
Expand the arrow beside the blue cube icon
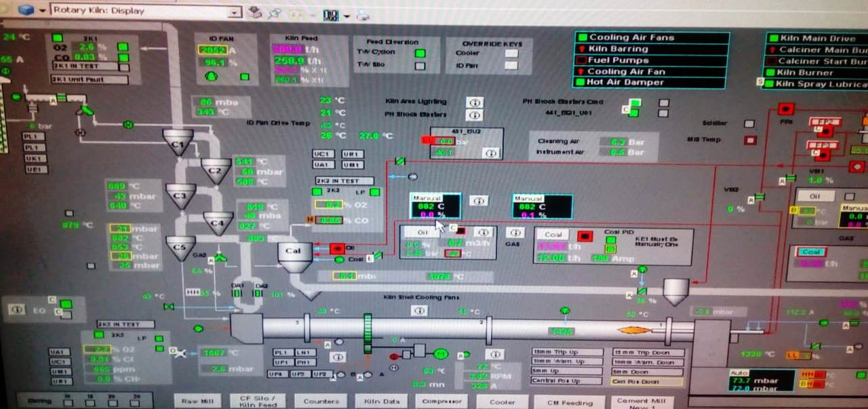click(x=42, y=12)
